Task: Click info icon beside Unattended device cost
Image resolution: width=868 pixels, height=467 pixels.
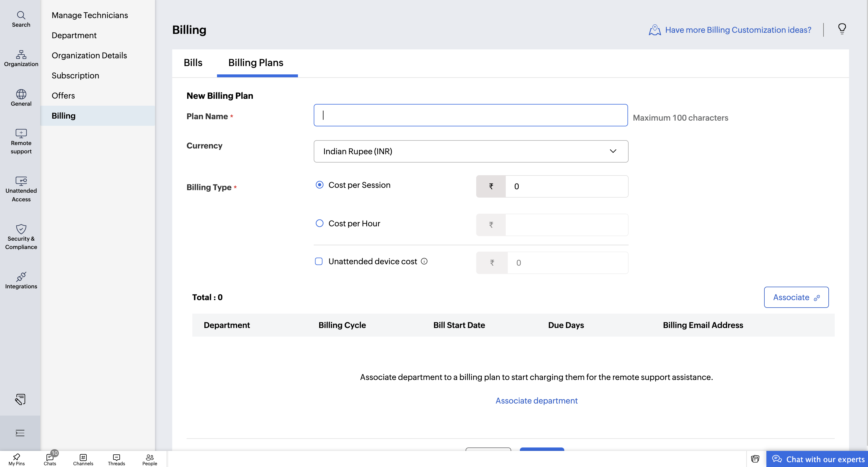Action: tap(424, 261)
